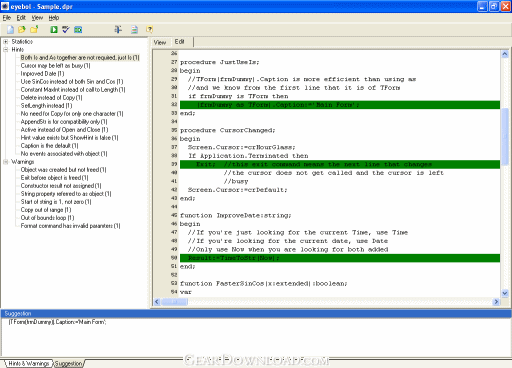Click the horizontal scroll right arrow
This screenshot has height=368, width=512.
[x=496, y=302]
